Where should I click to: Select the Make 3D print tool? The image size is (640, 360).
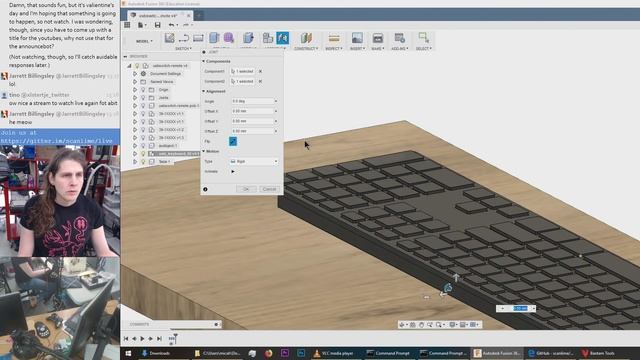coord(378,38)
